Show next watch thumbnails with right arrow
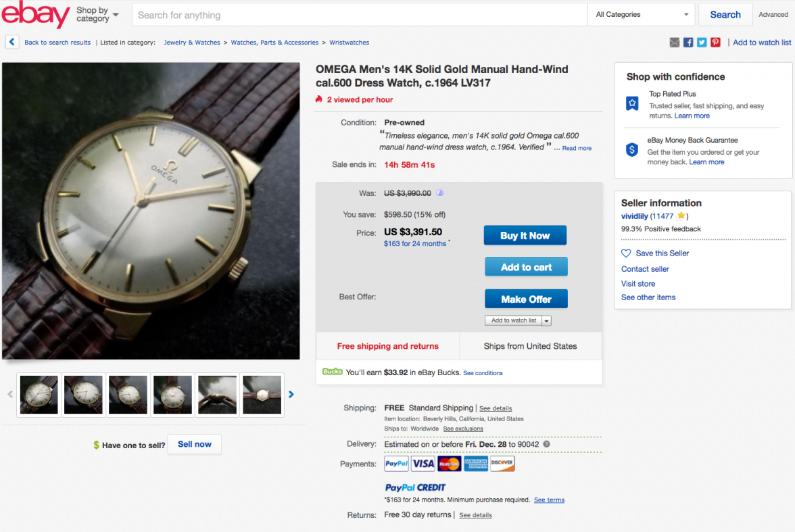Image resolution: width=795 pixels, height=532 pixels. point(291,395)
